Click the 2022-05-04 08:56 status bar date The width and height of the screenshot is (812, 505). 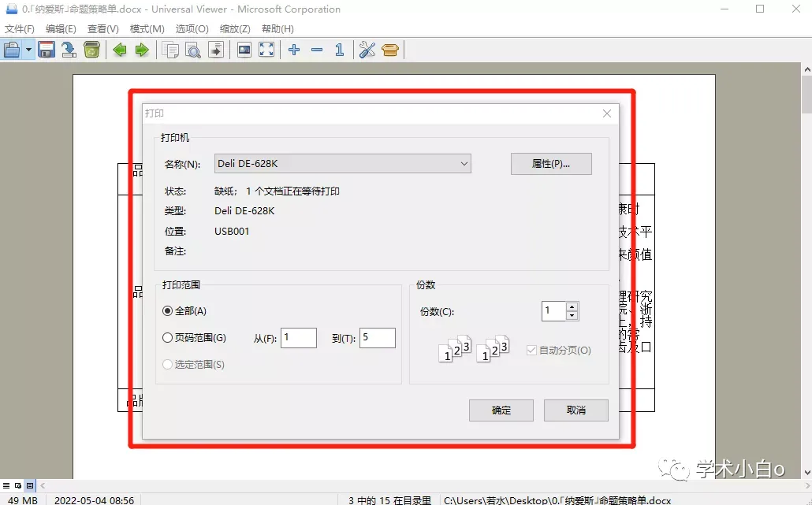click(x=95, y=500)
